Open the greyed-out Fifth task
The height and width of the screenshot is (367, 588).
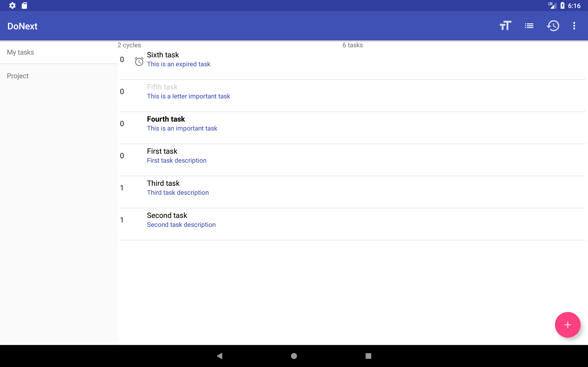click(162, 87)
